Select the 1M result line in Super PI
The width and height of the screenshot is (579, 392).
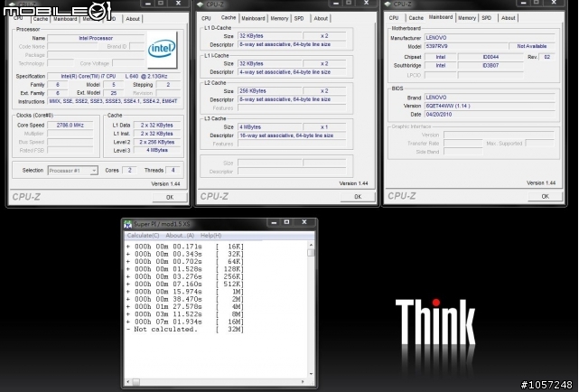coord(185,292)
